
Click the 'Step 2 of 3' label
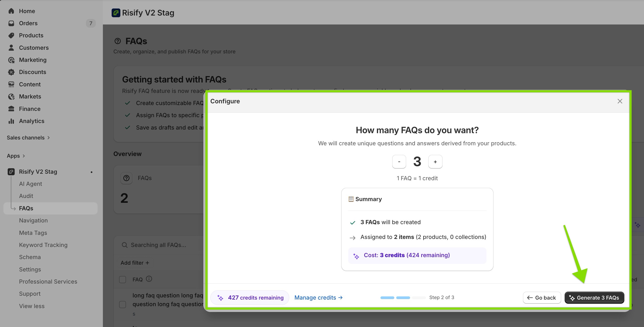tap(441, 297)
